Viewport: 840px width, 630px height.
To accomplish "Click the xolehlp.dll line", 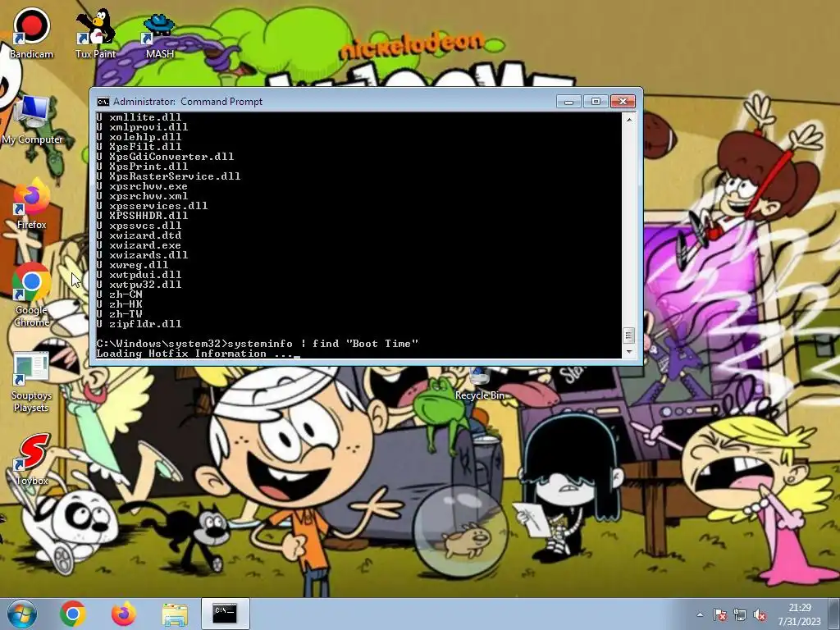I will pyautogui.click(x=139, y=137).
